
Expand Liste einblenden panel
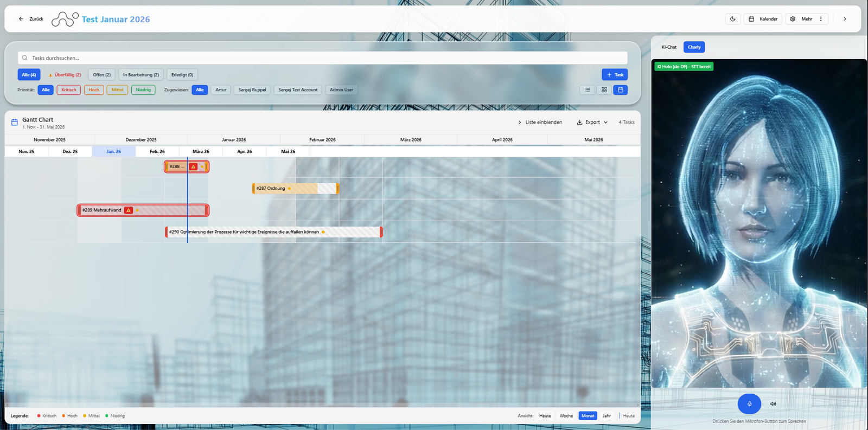click(x=540, y=123)
